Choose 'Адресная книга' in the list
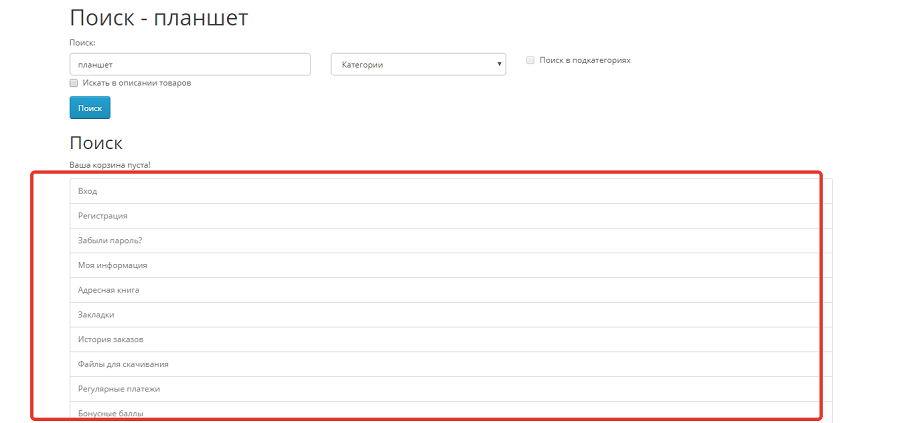 451,290
